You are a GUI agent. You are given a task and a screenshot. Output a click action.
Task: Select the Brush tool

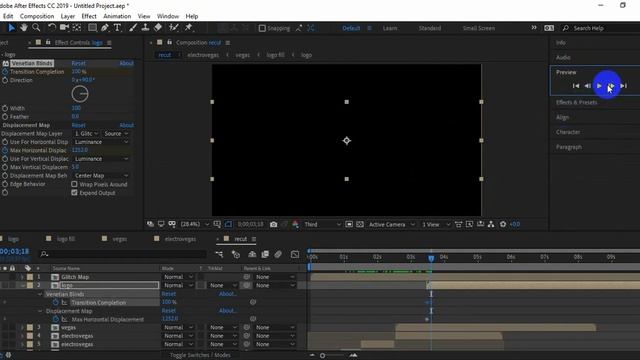pos(133,27)
